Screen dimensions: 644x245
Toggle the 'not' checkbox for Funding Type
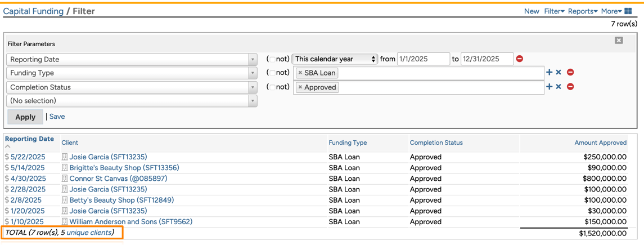tap(272, 73)
